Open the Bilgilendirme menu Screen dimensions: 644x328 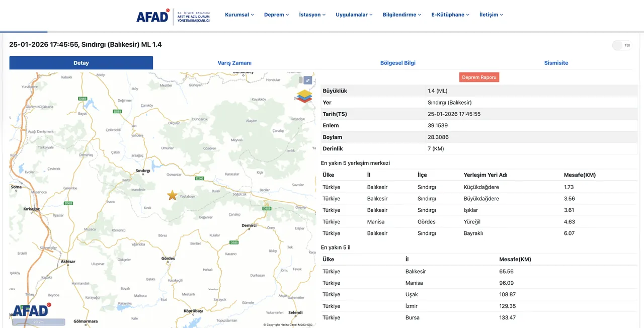pyautogui.click(x=401, y=15)
